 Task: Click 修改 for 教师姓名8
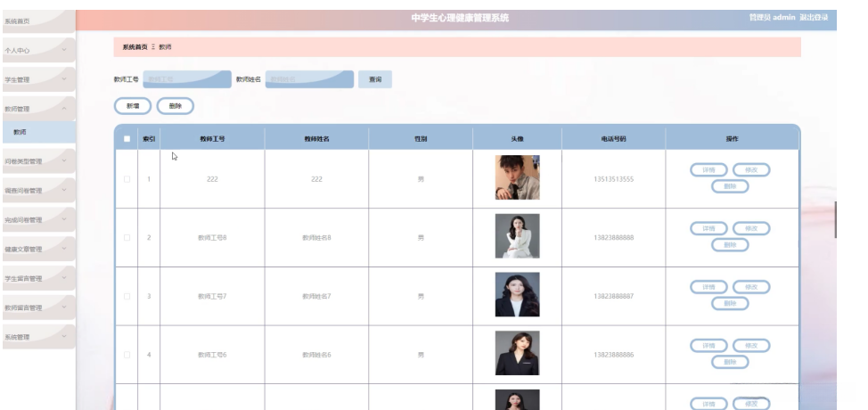tap(751, 228)
